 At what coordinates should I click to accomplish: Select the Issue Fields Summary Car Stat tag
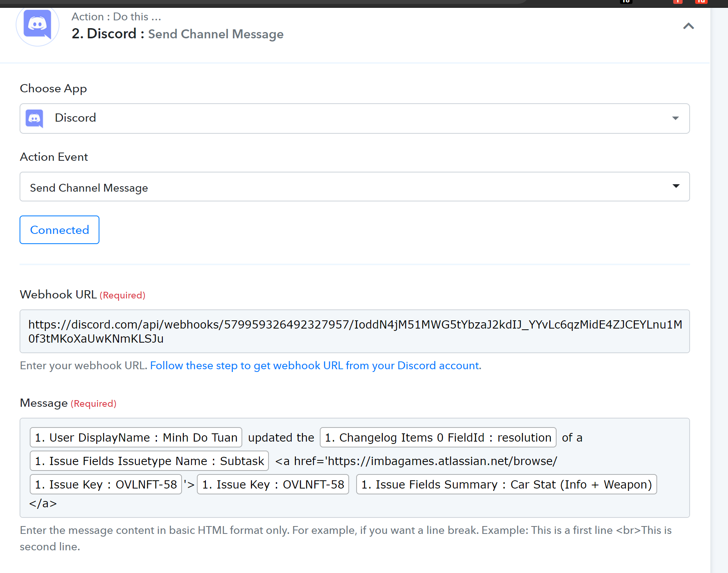pyautogui.click(x=506, y=484)
